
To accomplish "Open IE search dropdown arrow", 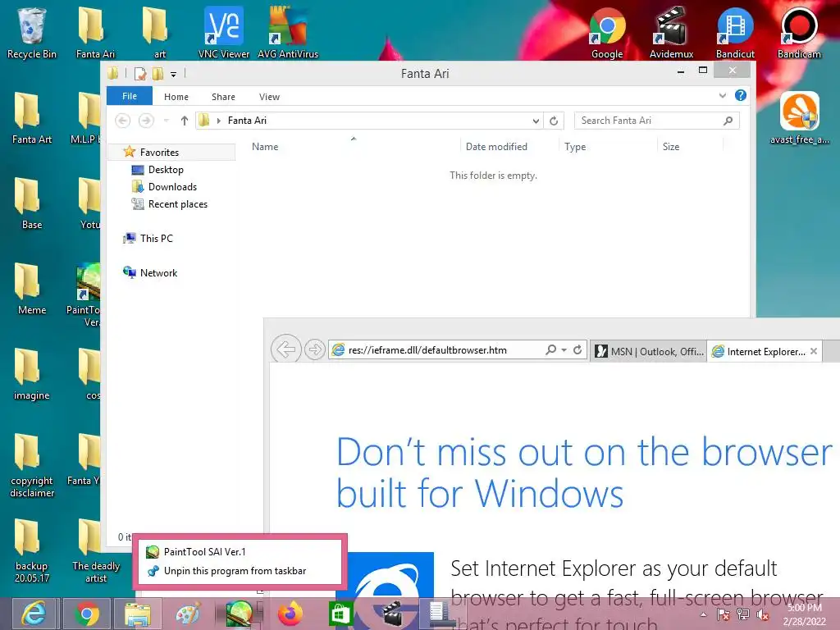I will pos(564,349).
